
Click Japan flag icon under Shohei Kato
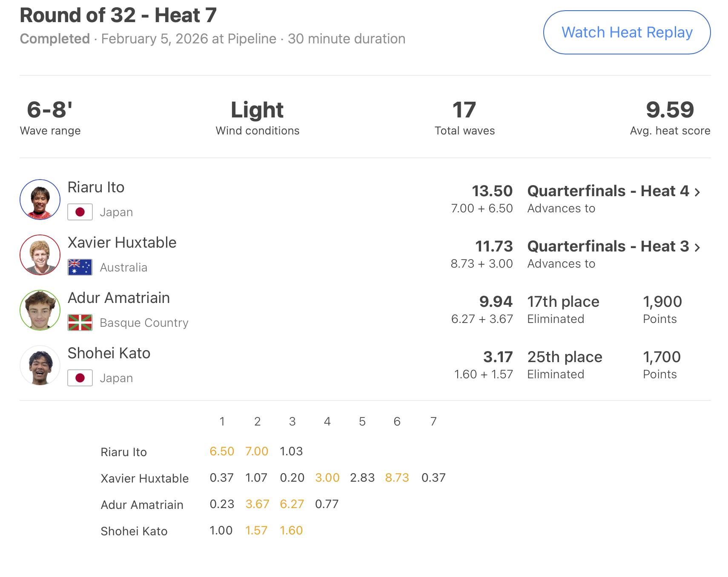[x=80, y=378]
